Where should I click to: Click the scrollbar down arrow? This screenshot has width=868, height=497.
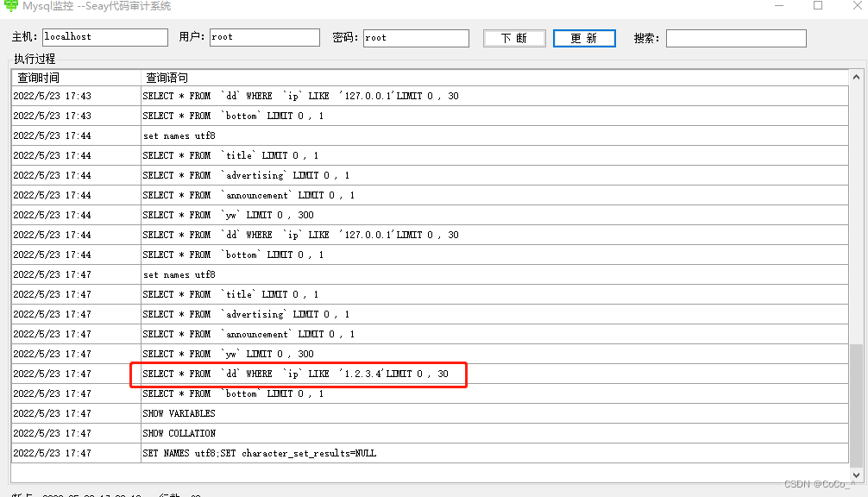click(x=857, y=475)
